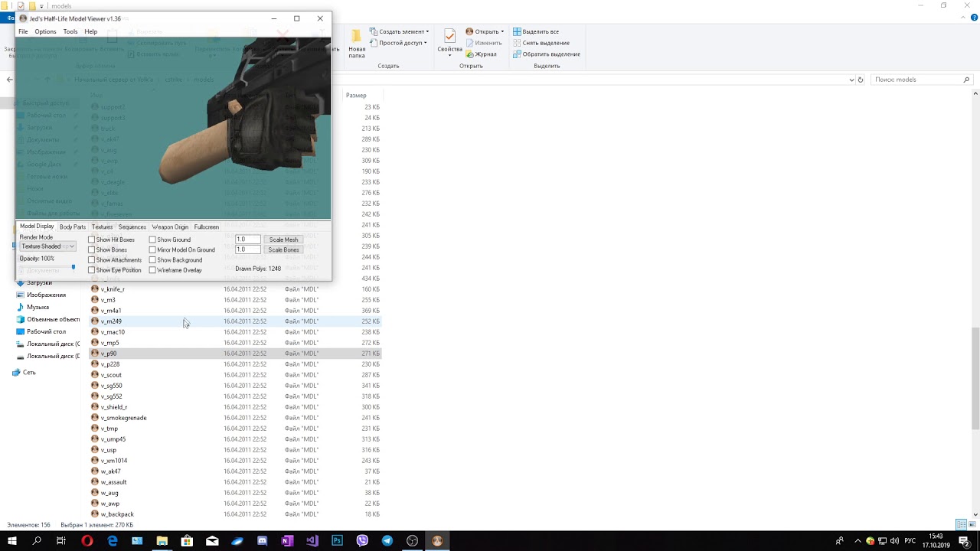The width and height of the screenshot is (980, 551).
Task: Open the File menu in Model Viewer
Action: click(x=23, y=31)
